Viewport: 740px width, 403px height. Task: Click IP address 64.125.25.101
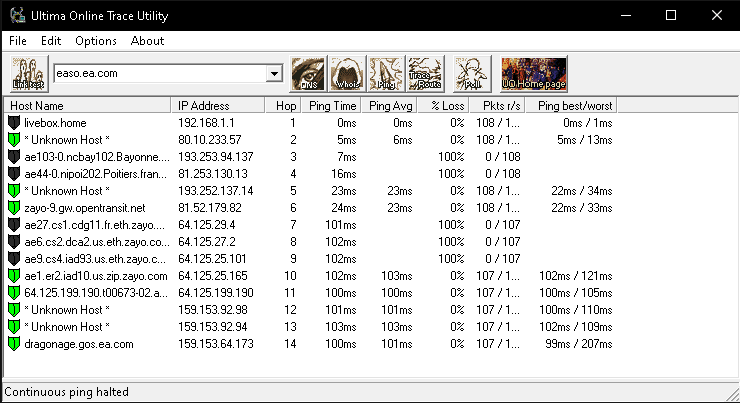(x=212, y=259)
